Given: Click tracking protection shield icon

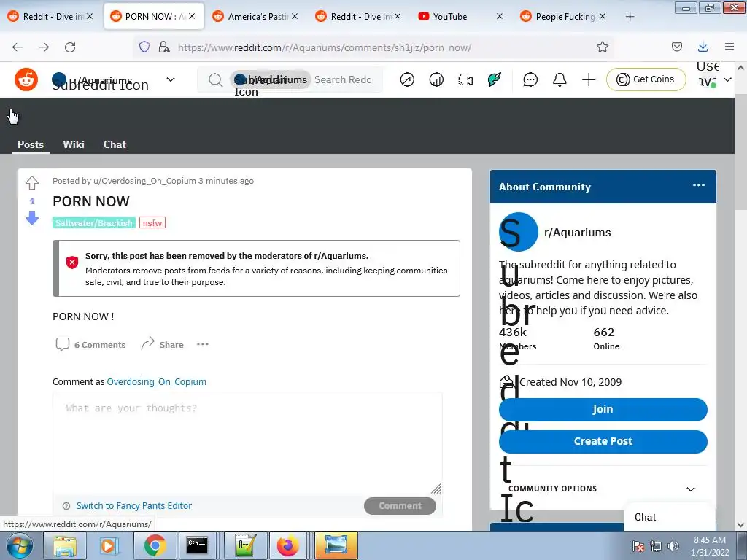Looking at the screenshot, I should [144, 47].
